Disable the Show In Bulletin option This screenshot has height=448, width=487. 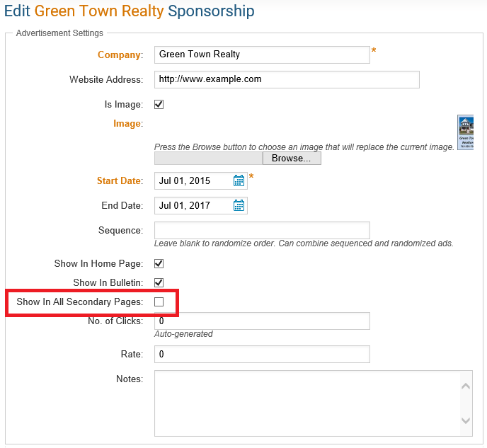(159, 283)
